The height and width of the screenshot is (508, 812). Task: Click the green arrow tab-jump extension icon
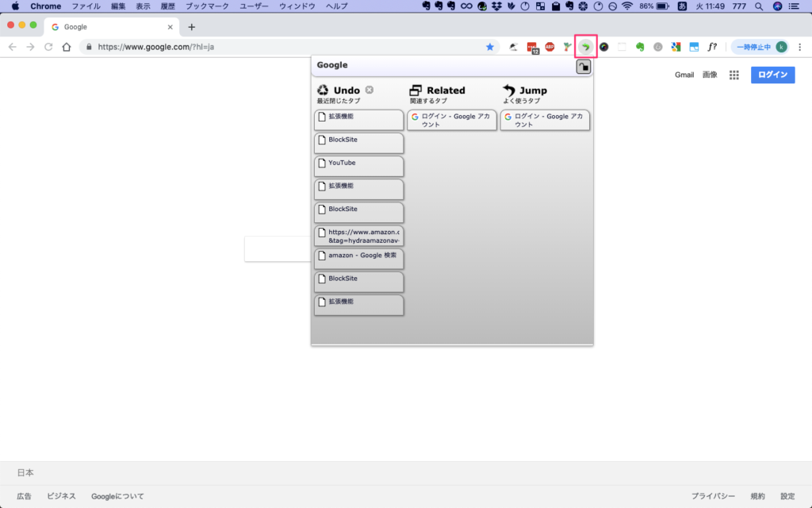coord(585,47)
